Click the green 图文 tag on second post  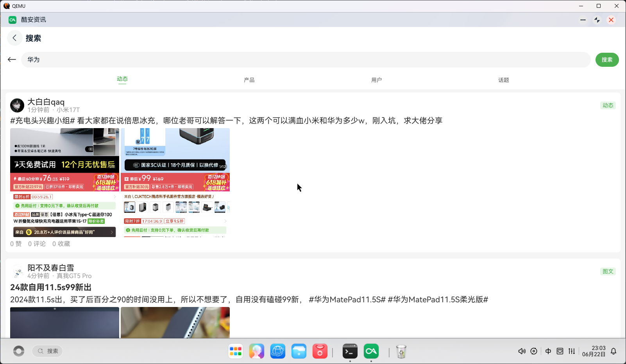point(608,271)
